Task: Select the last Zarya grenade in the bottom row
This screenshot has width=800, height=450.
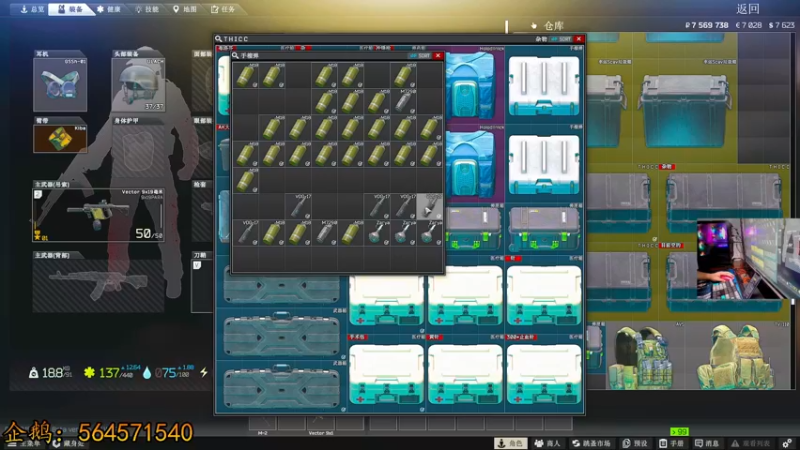Action: pyautogui.click(x=430, y=233)
